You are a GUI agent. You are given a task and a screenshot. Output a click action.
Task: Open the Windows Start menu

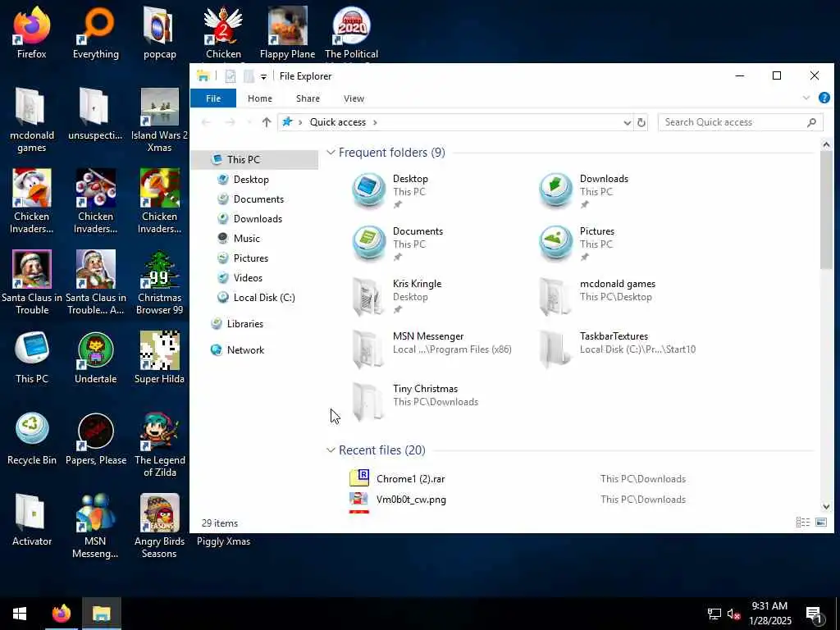click(20, 614)
